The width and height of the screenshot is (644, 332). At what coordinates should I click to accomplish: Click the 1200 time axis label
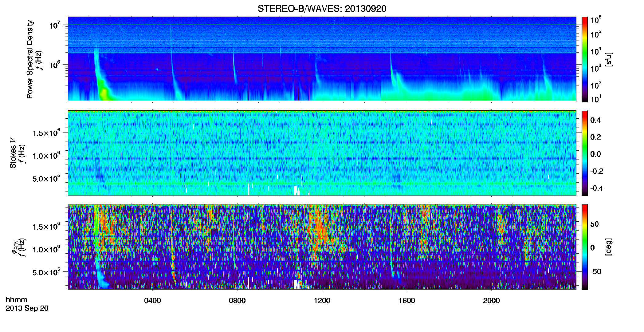coord(322,300)
